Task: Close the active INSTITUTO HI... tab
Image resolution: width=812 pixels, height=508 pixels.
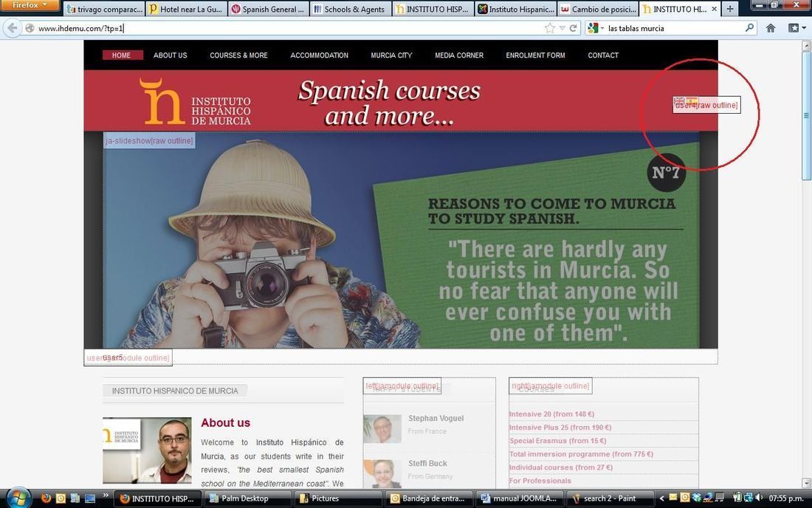Action: (714, 9)
